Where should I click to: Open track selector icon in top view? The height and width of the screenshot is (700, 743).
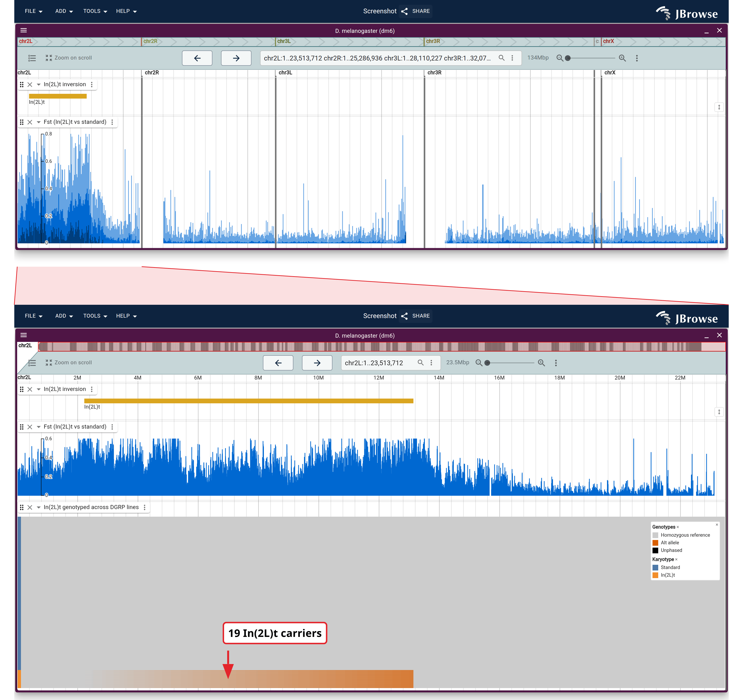pyautogui.click(x=32, y=58)
